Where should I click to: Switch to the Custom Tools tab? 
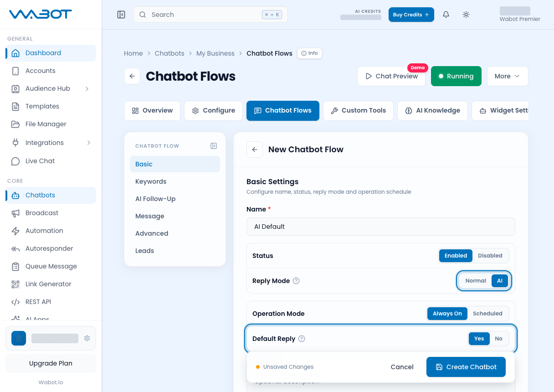tap(358, 111)
